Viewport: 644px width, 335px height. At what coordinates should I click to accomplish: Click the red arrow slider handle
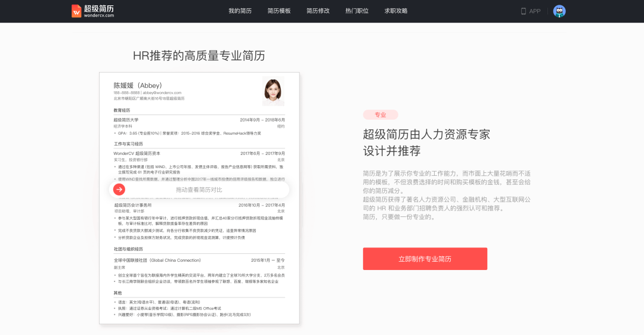tap(119, 190)
